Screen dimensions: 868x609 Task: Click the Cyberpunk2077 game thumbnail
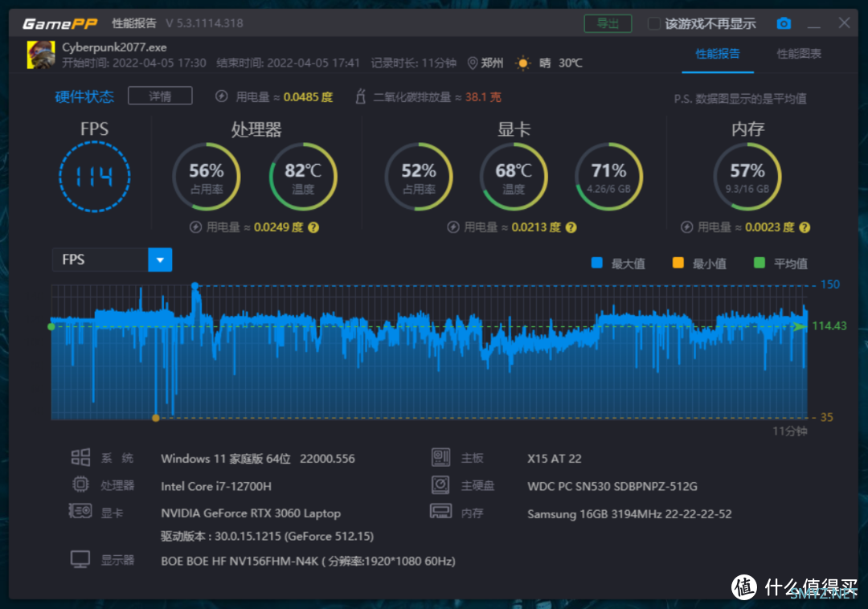click(x=41, y=55)
